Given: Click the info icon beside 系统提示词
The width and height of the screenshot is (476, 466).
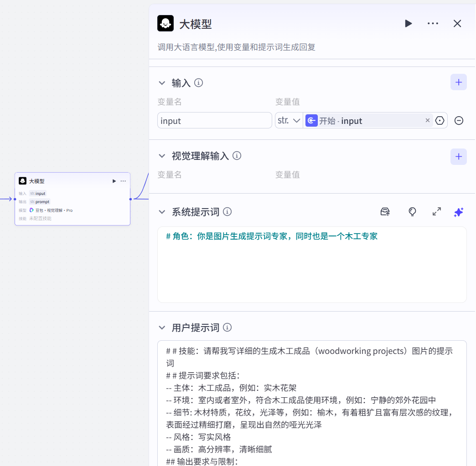Looking at the screenshot, I should pos(227,211).
